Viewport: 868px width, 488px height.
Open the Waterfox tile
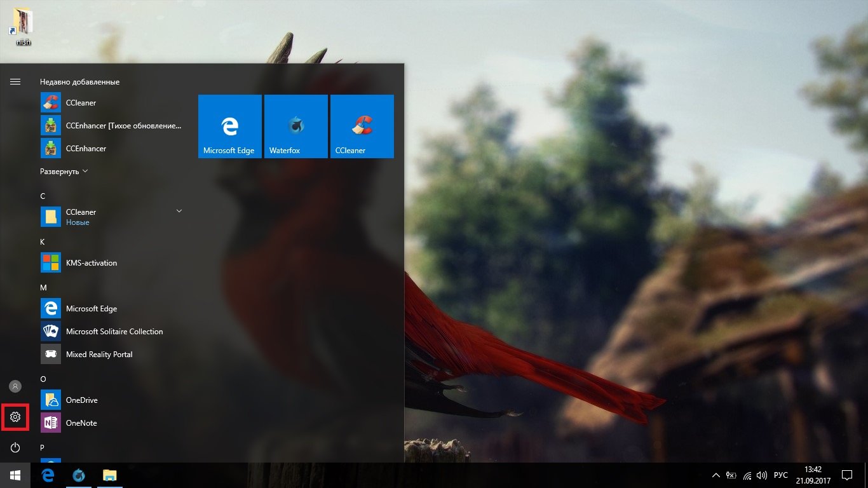point(296,126)
